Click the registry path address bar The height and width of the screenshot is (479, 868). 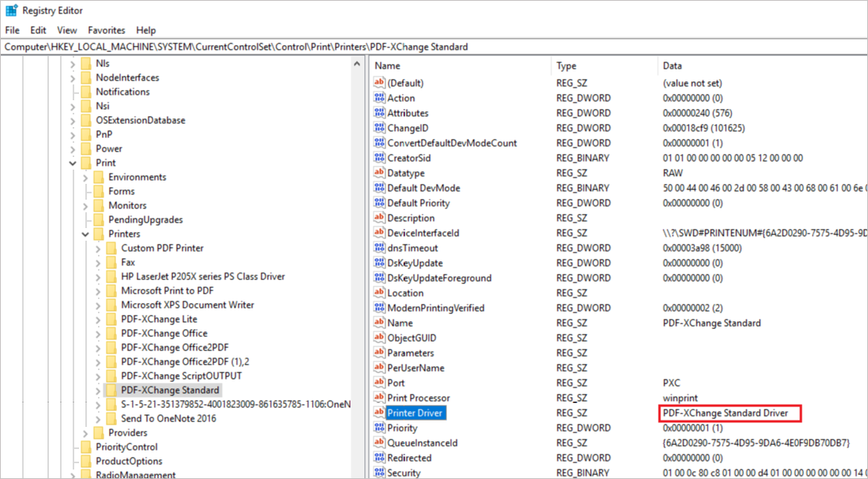click(434, 47)
